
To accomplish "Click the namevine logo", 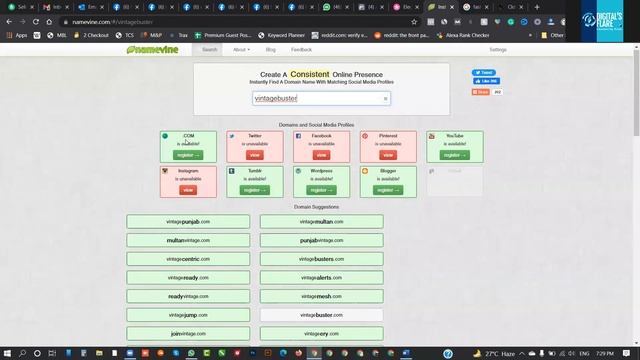I will [x=152, y=50].
